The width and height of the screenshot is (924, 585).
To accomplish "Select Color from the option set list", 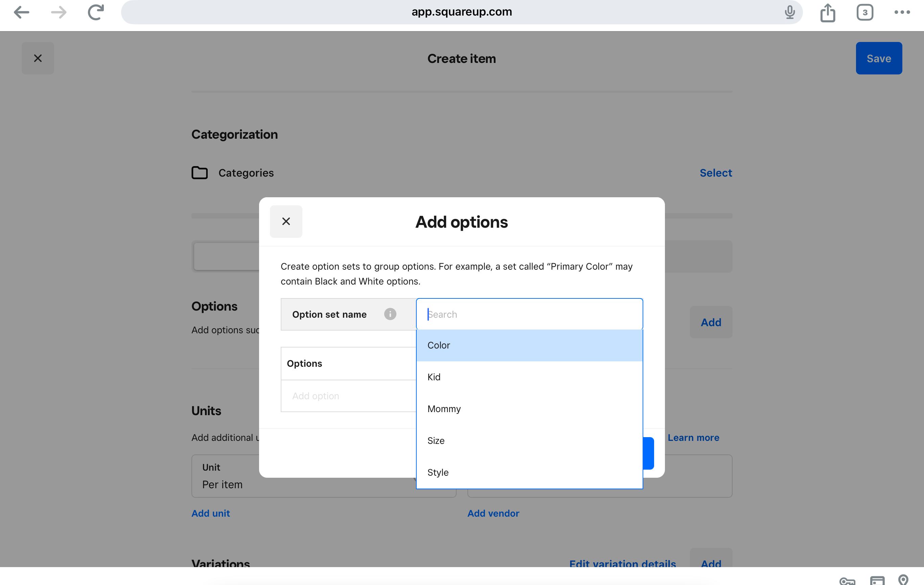I will [530, 345].
